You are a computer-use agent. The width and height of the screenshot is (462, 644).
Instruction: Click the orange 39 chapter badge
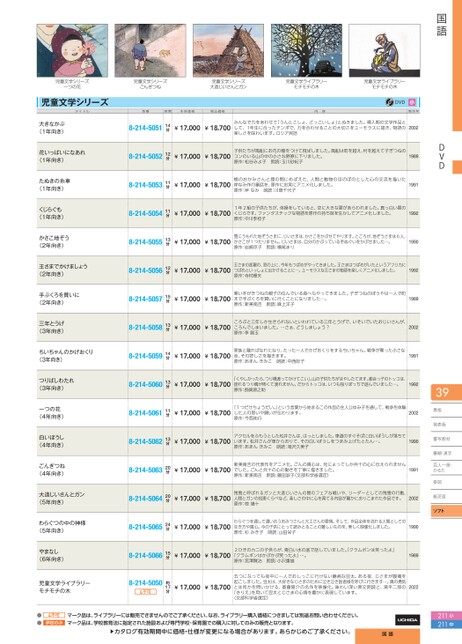(x=446, y=392)
